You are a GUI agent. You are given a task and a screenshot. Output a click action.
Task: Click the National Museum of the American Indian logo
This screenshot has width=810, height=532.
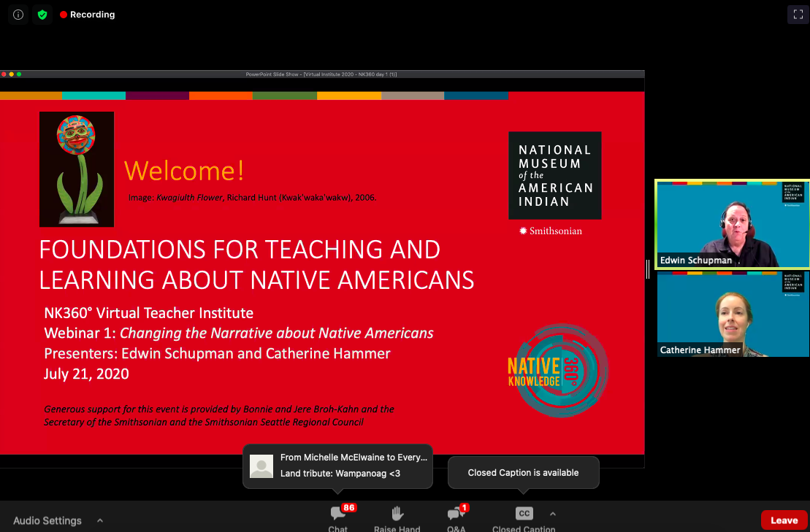555,175
